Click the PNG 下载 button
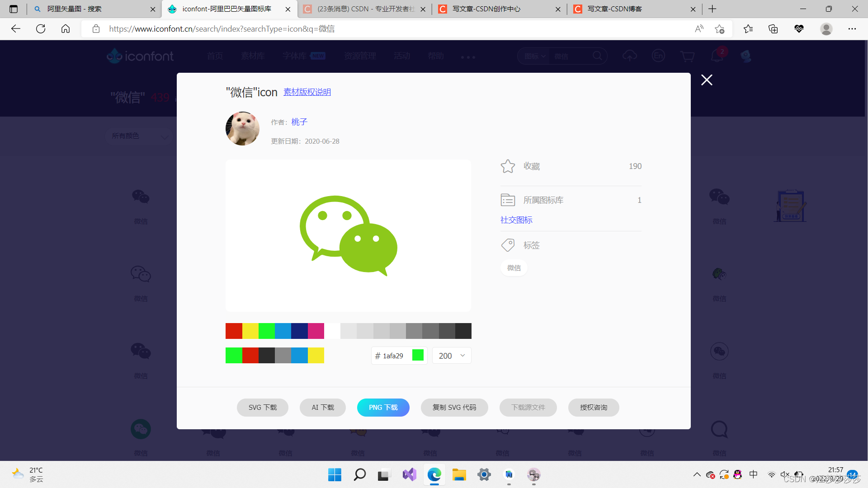 click(x=383, y=407)
